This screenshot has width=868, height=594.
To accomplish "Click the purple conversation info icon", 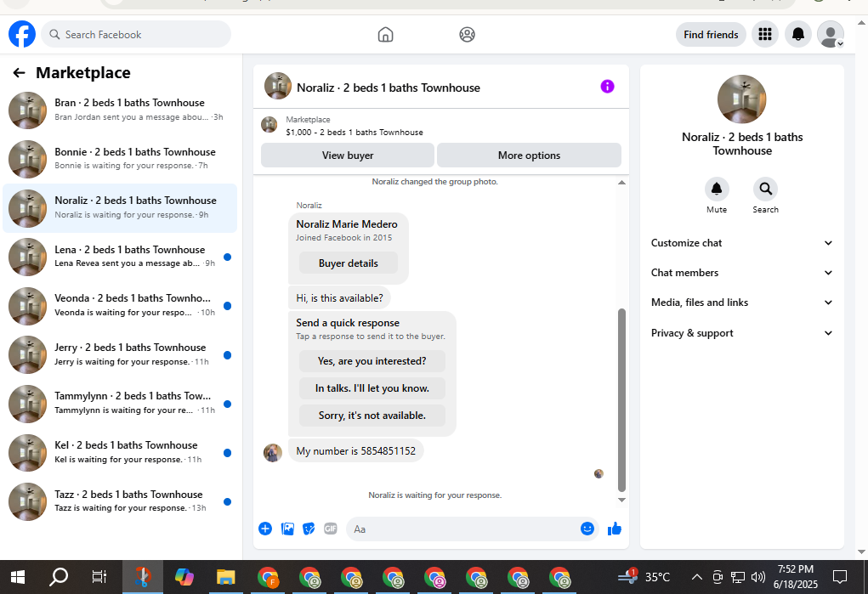I will tap(607, 87).
